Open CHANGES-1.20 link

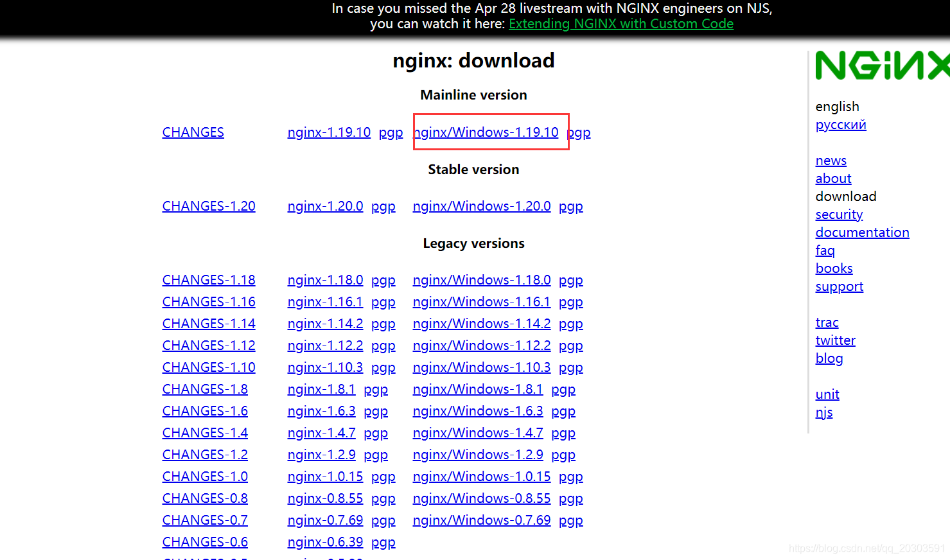209,206
